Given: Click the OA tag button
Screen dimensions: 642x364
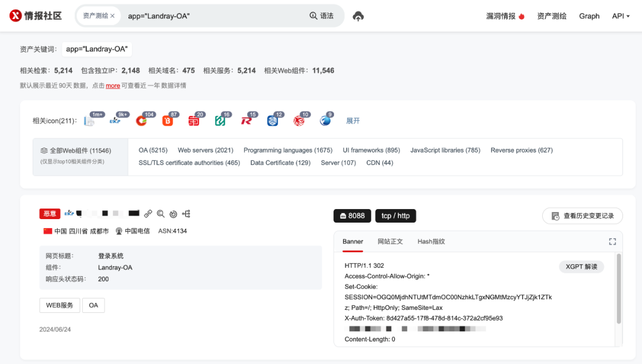Looking at the screenshot, I should (x=93, y=305).
